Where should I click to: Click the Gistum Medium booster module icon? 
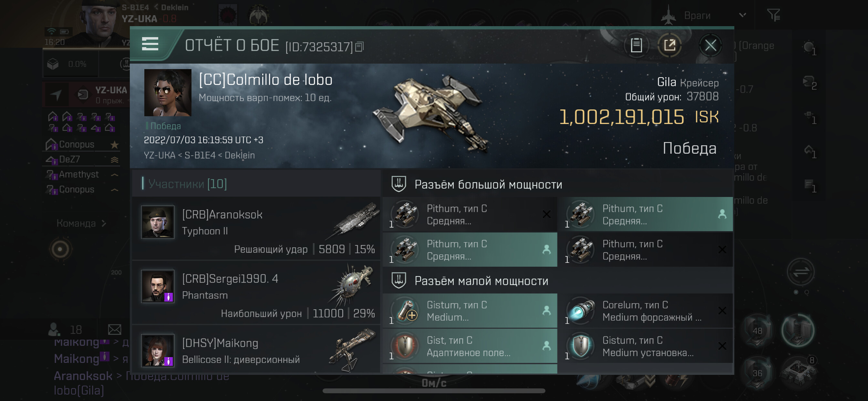tap(405, 310)
